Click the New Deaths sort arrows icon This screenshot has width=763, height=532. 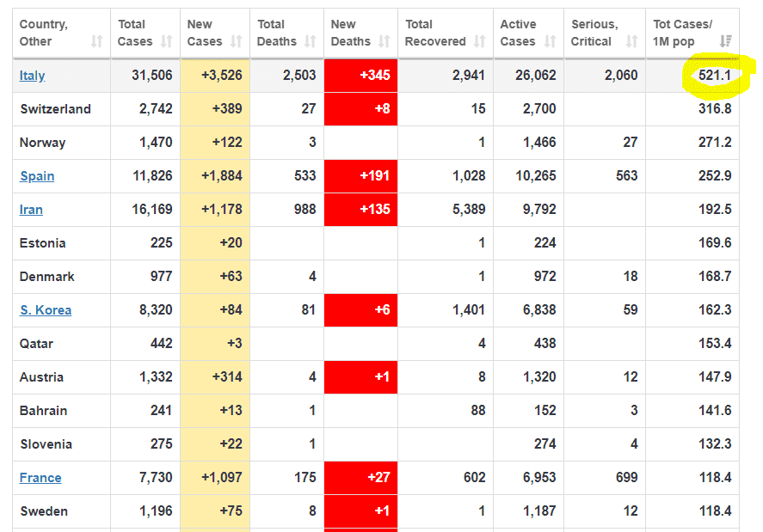click(x=384, y=41)
